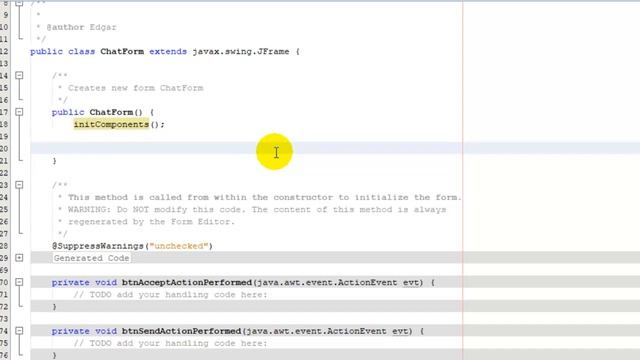Click the 'evt' parameter in btnSendActionPerformed

click(x=400, y=331)
